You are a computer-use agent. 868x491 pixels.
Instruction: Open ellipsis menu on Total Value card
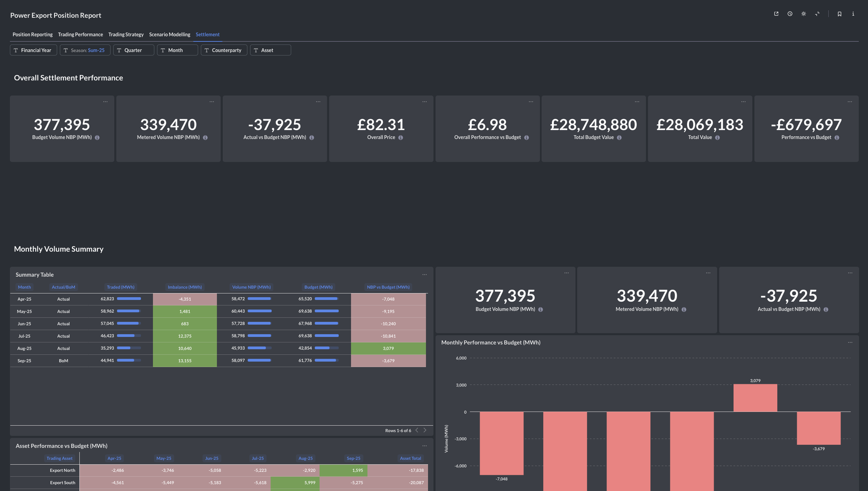[x=743, y=102]
